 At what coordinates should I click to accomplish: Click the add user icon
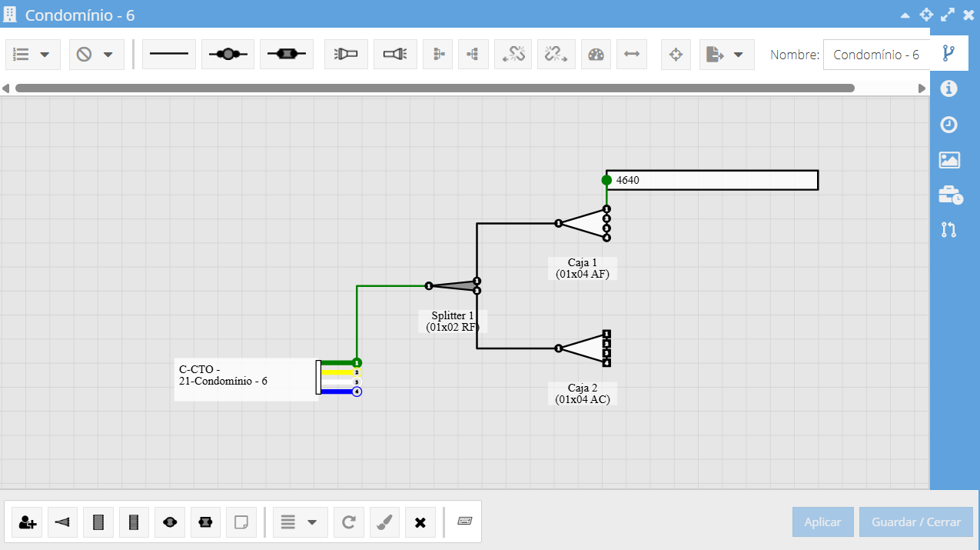click(28, 522)
